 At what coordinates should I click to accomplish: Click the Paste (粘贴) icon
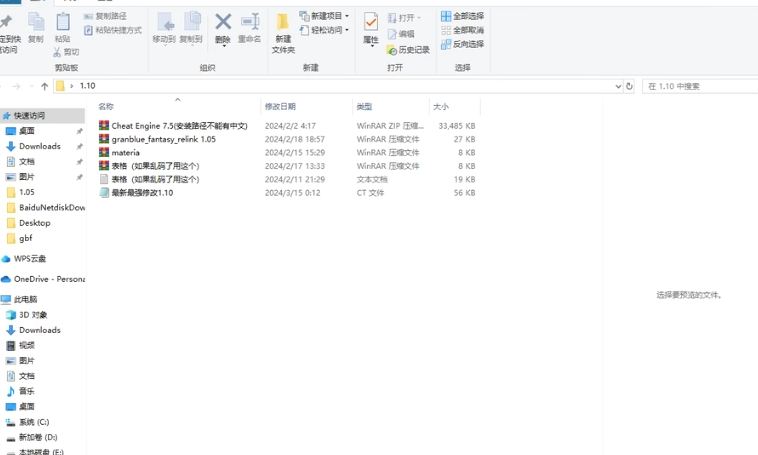[63, 24]
